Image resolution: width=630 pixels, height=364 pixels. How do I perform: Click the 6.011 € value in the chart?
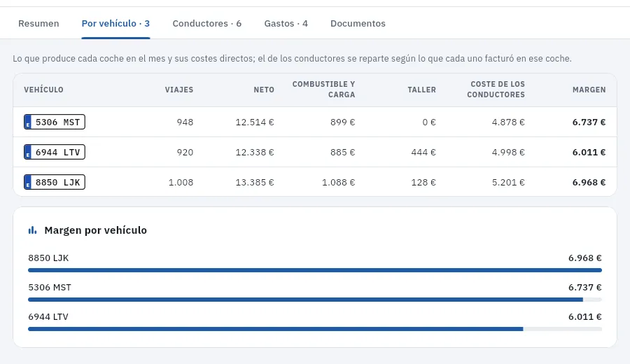585,316
